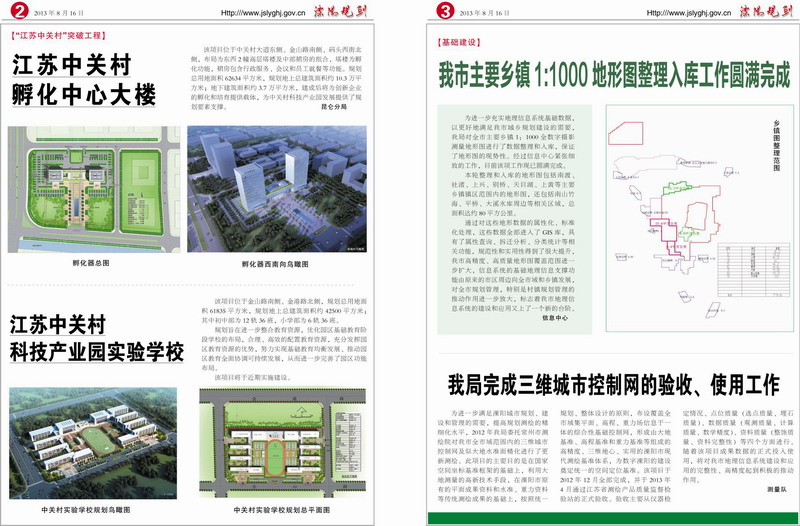Click the 三维城市控制网 headline
The height and width of the screenshot is (526, 800).
pyautogui.click(x=614, y=385)
